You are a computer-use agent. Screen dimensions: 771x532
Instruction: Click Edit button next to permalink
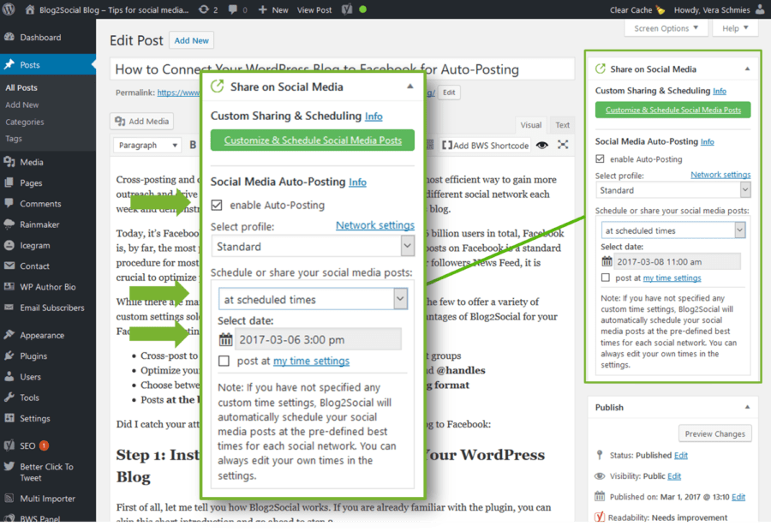pos(449,93)
